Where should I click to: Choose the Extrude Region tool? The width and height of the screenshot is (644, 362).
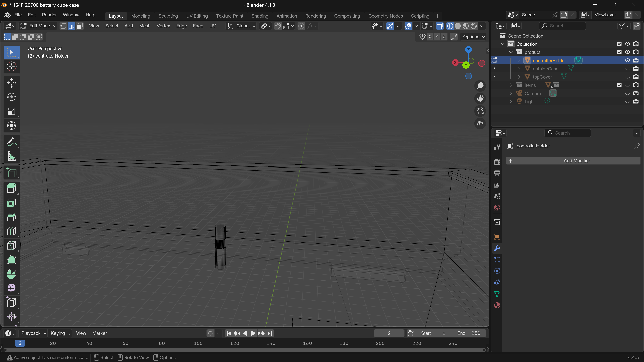(x=12, y=188)
